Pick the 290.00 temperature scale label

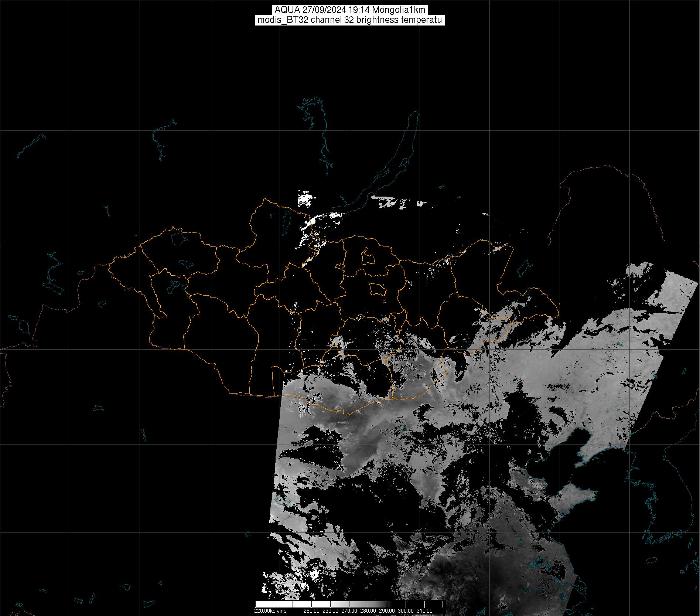pyautogui.click(x=387, y=611)
